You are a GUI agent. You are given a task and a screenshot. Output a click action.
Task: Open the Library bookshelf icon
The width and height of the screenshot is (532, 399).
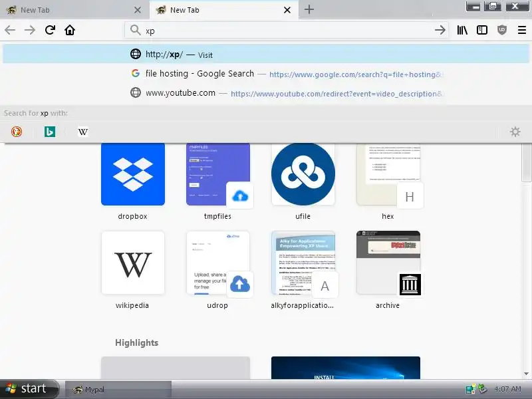click(x=462, y=30)
